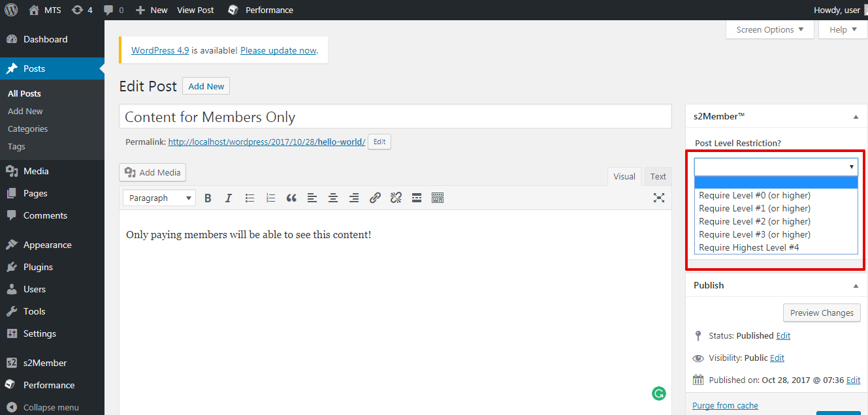Insert Read More tag icon
The height and width of the screenshot is (415, 868).
click(417, 198)
